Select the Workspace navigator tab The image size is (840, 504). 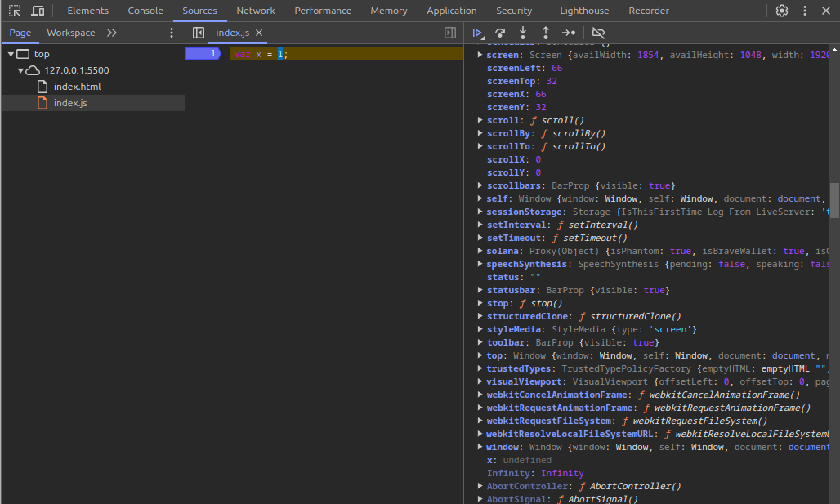[71, 33]
